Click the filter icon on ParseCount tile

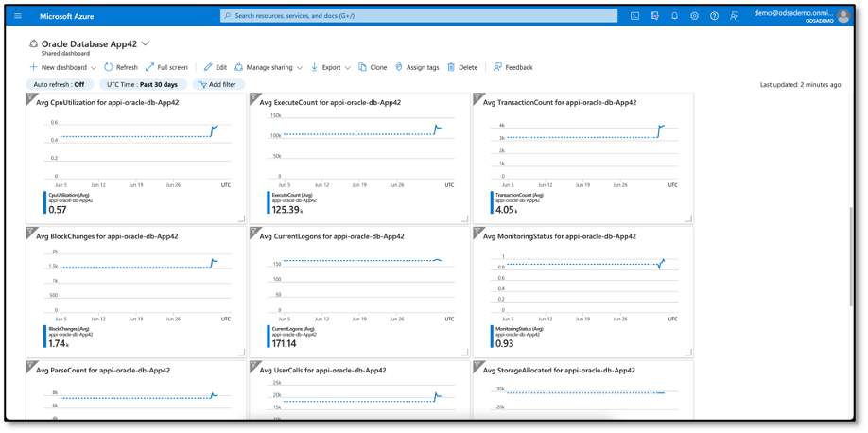(29, 365)
